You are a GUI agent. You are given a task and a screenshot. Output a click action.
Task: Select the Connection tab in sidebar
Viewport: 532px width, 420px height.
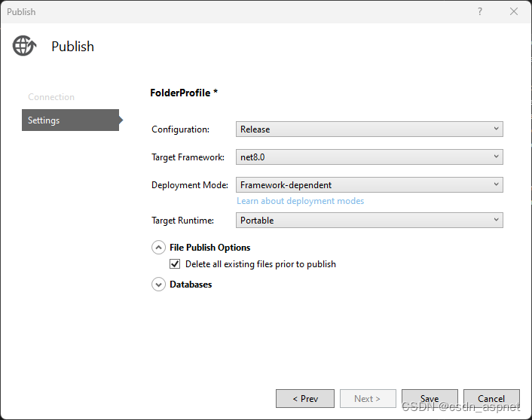click(51, 97)
